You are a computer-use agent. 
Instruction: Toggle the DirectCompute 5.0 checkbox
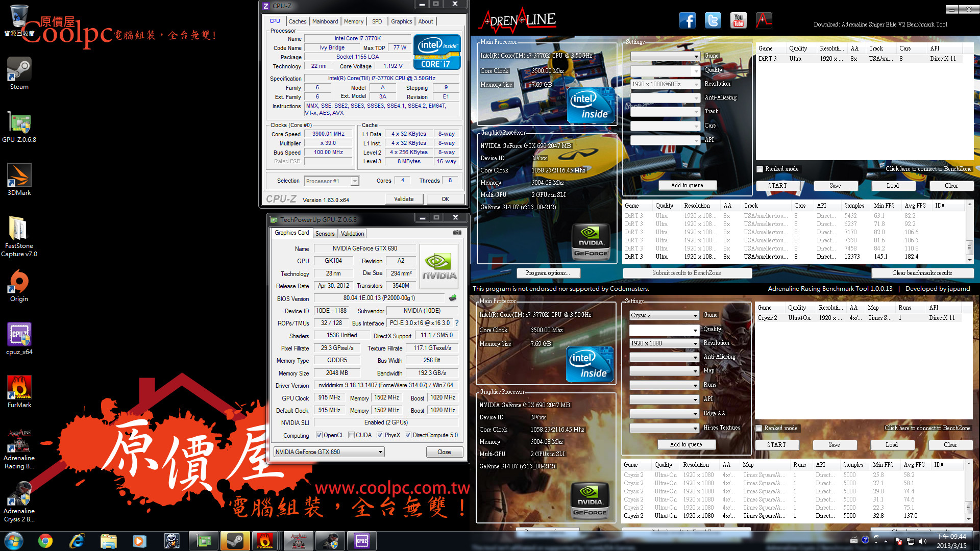(x=408, y=435)
